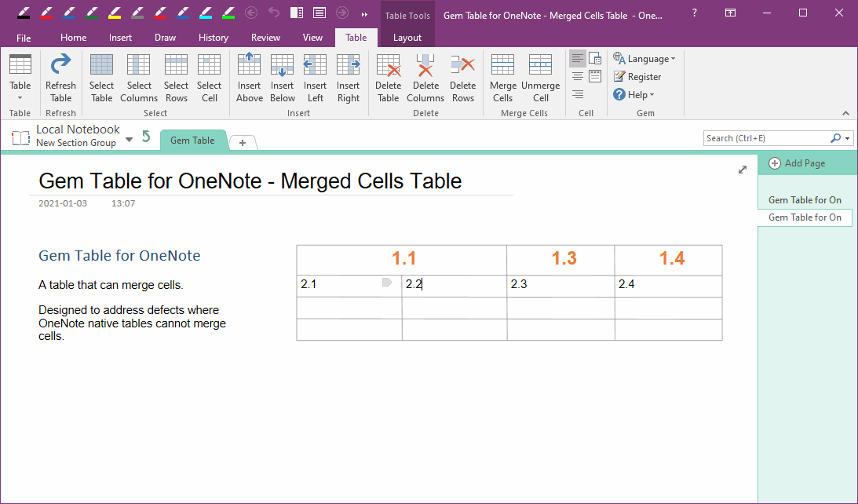Expand the Local Notebook dropdown
Image resolution: width=858 pixels, height=504 pixels.
(129, 139)
